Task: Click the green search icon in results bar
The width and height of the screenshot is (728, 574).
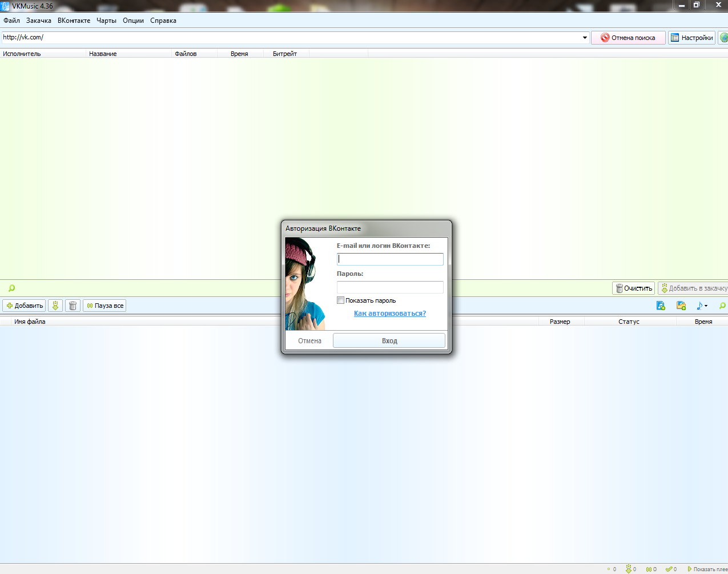Action: (11, 288)
